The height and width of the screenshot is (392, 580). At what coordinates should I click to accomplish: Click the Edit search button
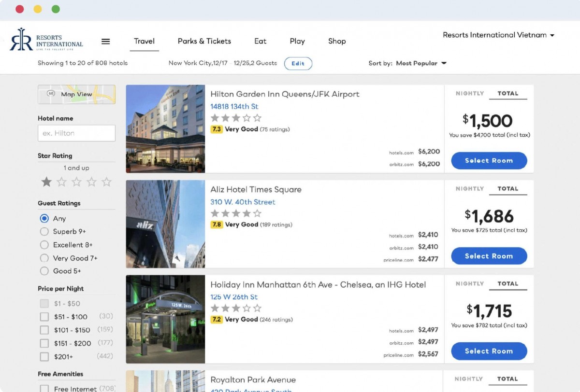(298, 64)
